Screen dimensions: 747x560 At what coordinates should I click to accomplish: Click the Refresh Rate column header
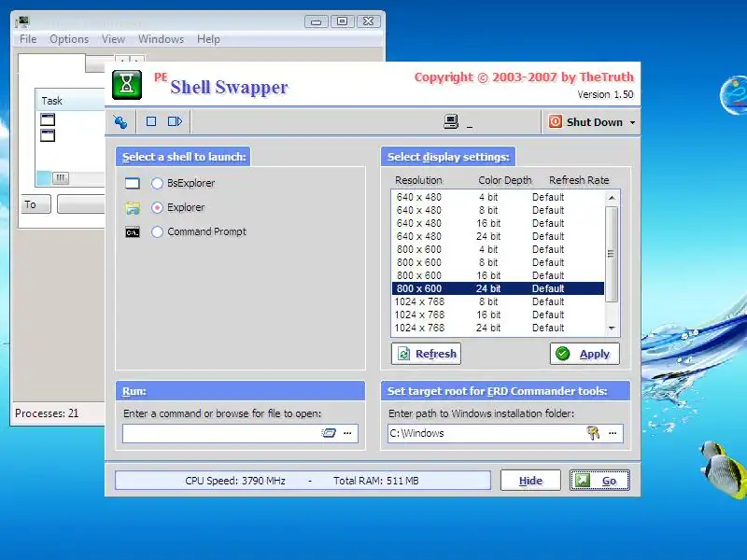579,180
